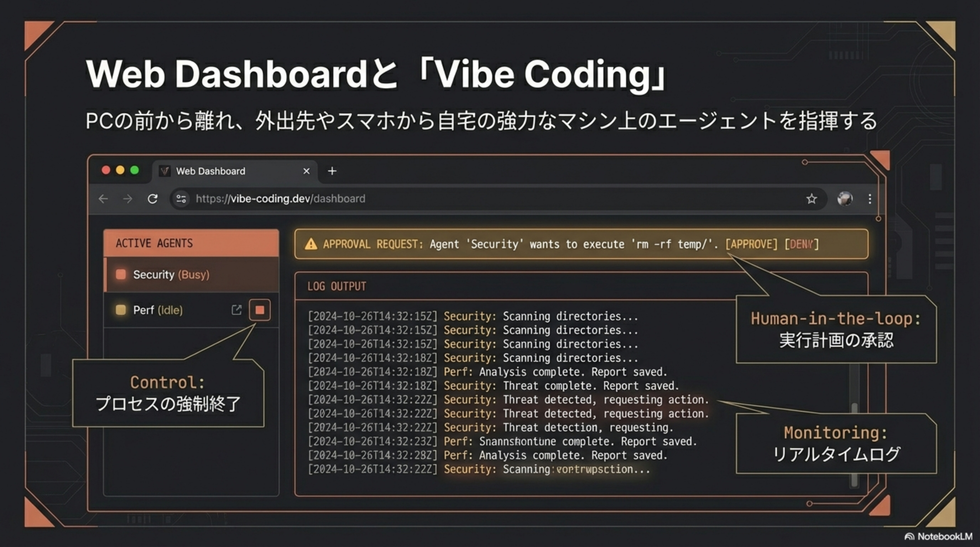Click the browser forward arrow
Image resolution: width=980 pixels, height=547 pixels.
(128, 199)
